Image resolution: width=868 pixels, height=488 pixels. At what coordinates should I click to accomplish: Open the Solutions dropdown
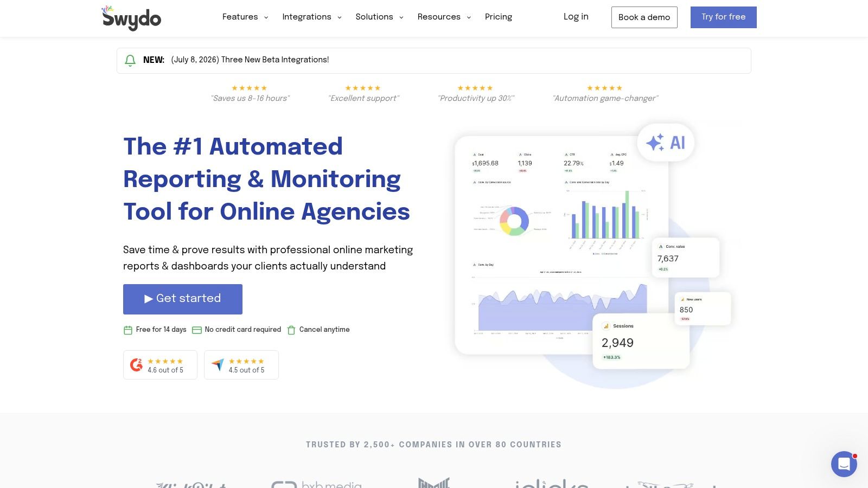click(x=380, y=17)
